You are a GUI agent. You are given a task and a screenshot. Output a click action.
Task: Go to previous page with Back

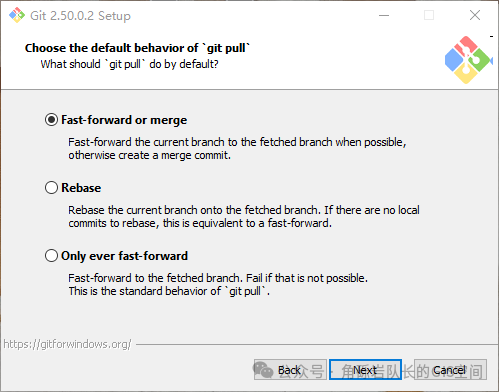click(x=290, y=370)
